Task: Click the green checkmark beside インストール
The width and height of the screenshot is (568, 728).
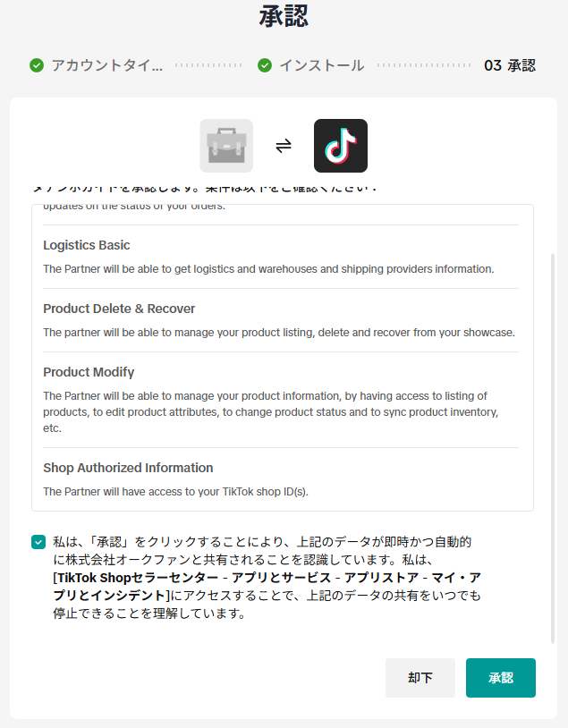Action: pyautogui.click(x=265, y=65)
